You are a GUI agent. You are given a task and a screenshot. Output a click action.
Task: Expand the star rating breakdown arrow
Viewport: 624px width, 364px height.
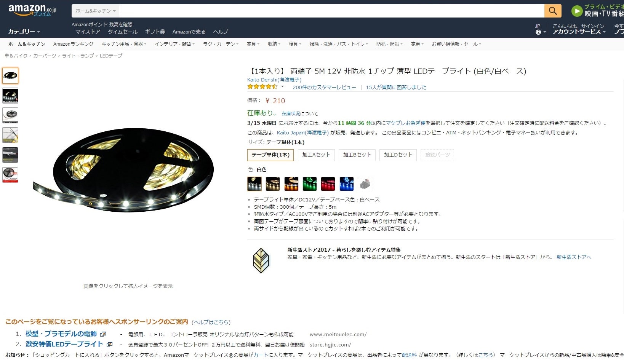click(x=282, y=87)
